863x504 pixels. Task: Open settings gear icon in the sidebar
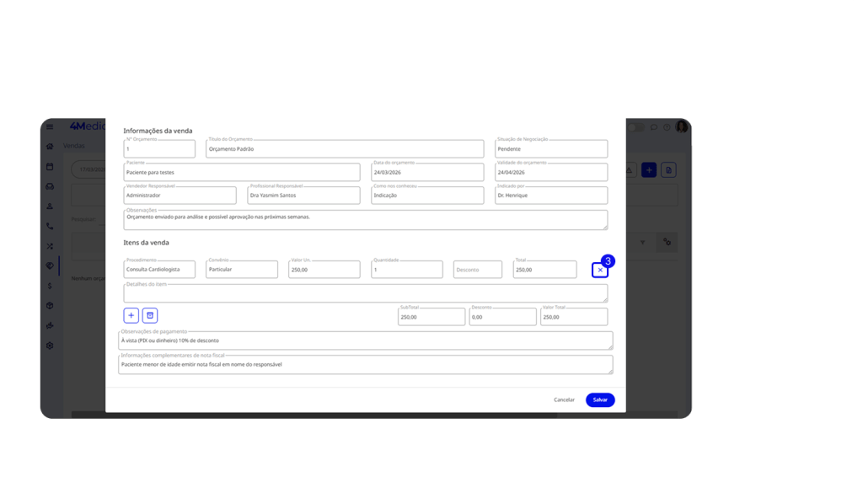50,346
